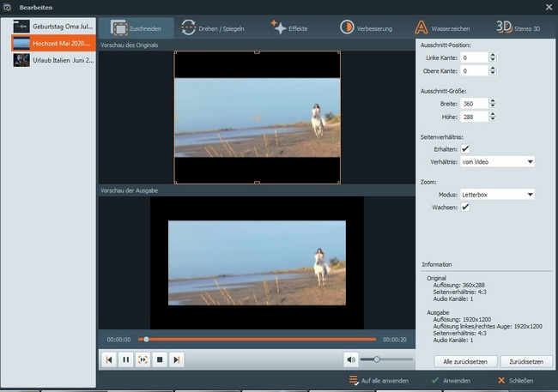Click the previous frame playback button
The image size is (558, 392).
point(109,359)
